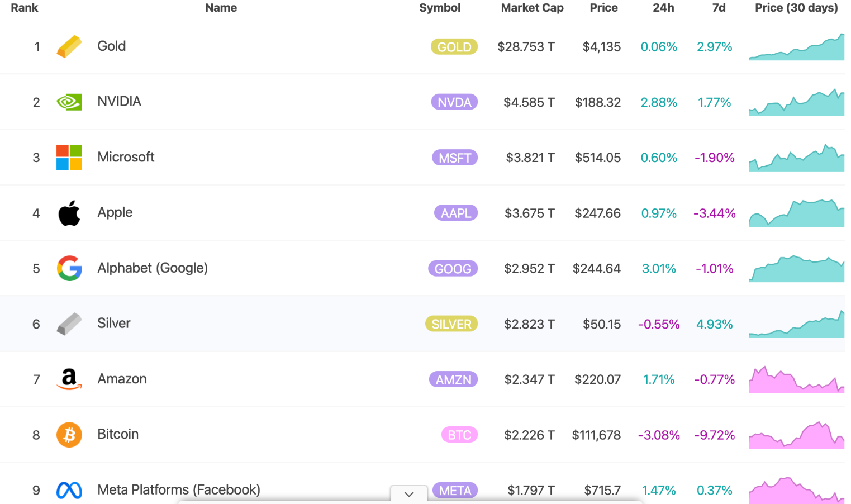
Task: Click the Rank column header
Action: (24, 8)
